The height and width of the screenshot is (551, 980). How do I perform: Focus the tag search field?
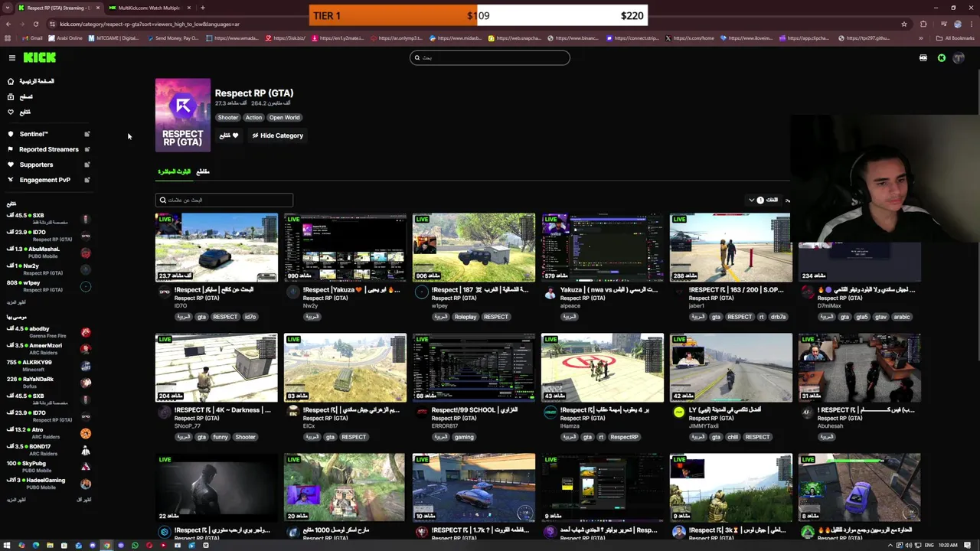224,200
